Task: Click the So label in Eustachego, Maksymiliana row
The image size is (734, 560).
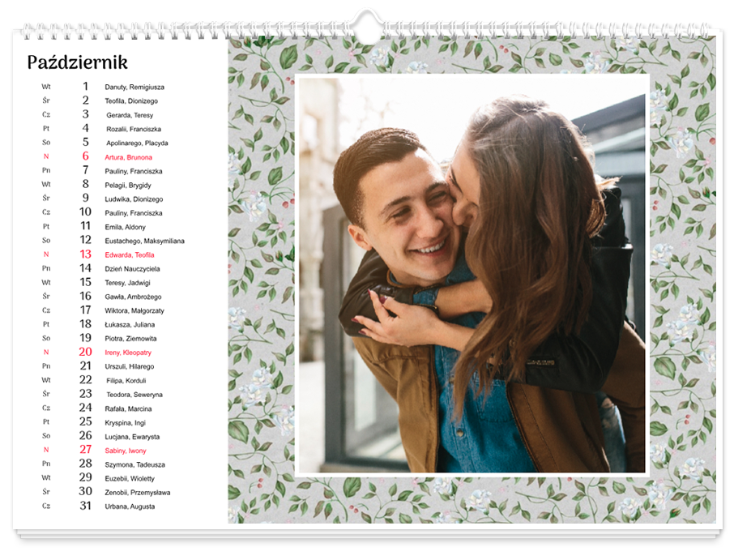Action: click(x=46, y=241)
